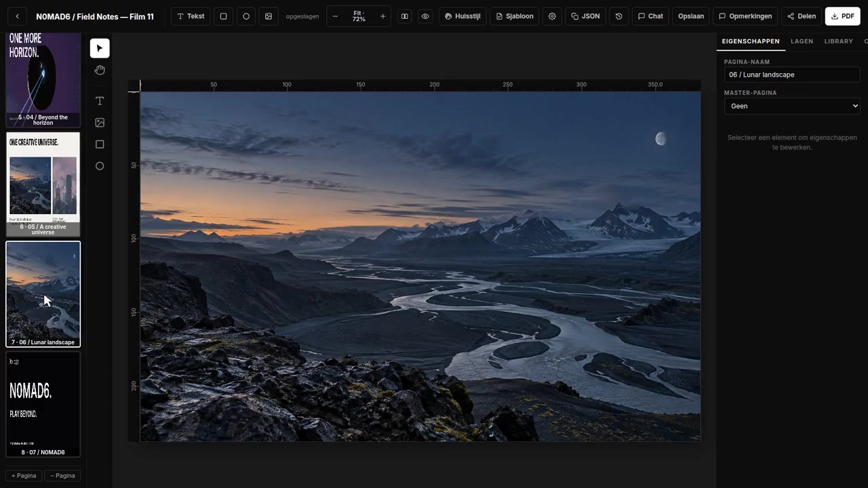This screenshot has width=868, height=488.
Task: Select the text tool in left toolbar
Action: point(100,101)
